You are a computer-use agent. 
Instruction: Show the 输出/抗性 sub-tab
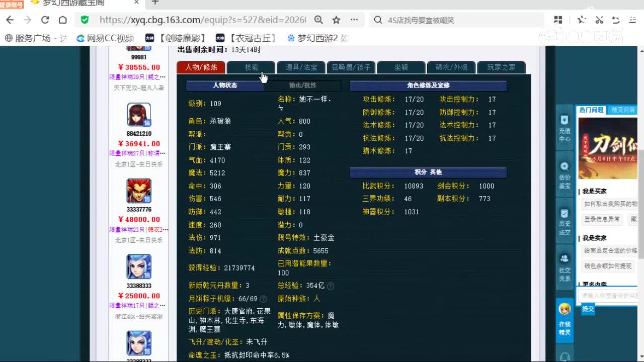coord(303,85)
